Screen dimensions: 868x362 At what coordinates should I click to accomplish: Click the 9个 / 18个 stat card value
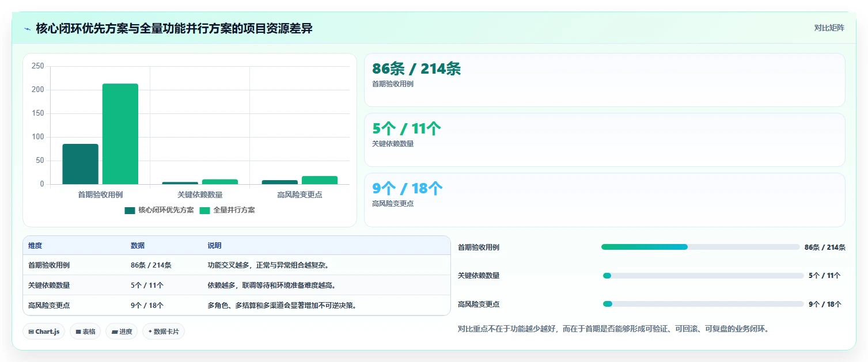pyautogui.click(x=407, y=189)
